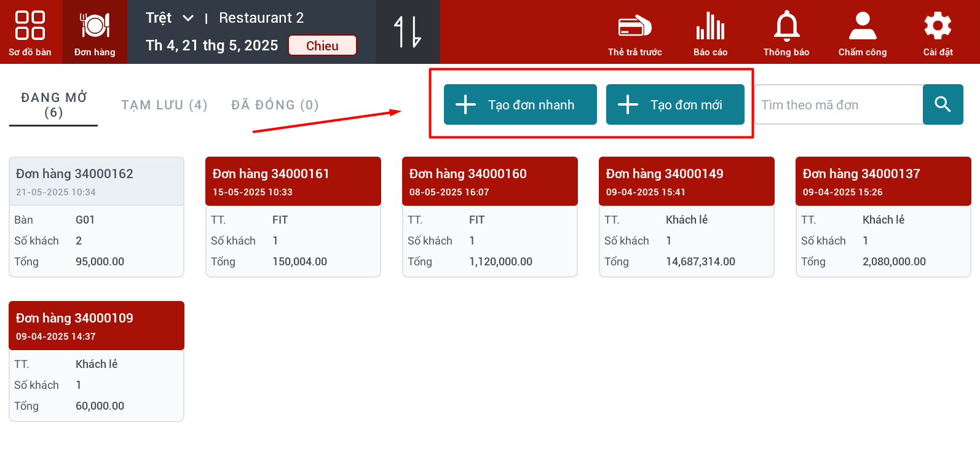Open Thẻ trả trước prepaid card

click(634, 33)
